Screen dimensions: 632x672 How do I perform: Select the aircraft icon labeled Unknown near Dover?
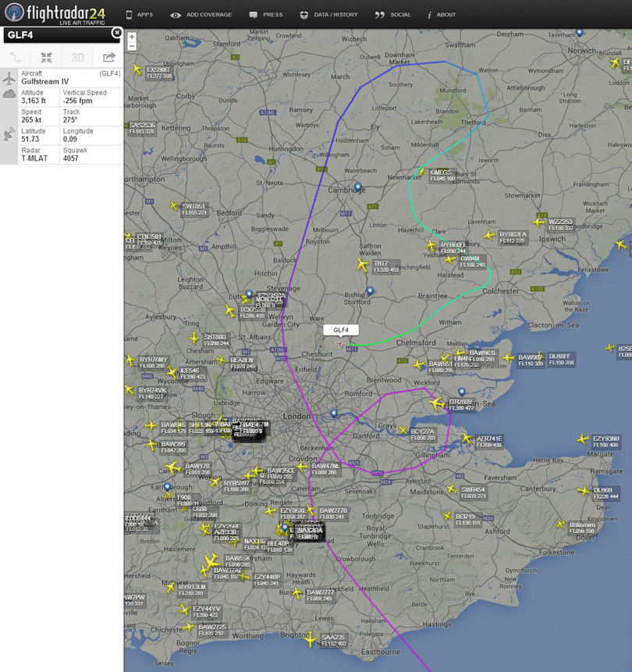tap(560, 524)
